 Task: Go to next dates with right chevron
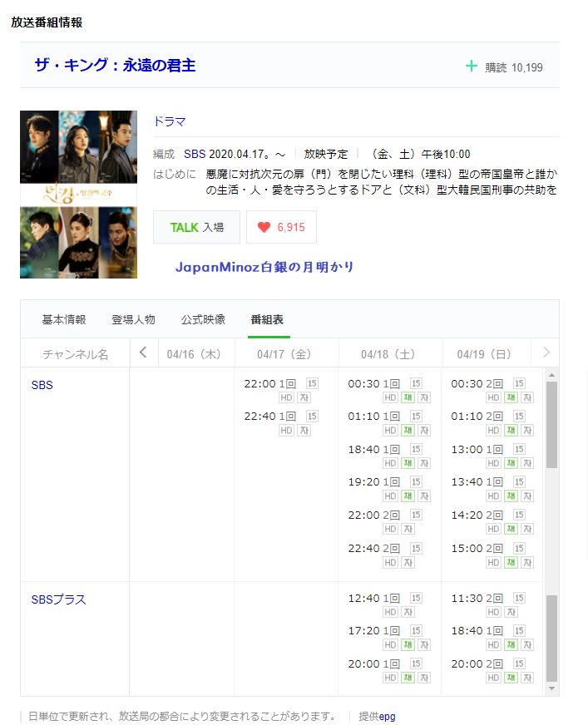click(x=546, y=353)
